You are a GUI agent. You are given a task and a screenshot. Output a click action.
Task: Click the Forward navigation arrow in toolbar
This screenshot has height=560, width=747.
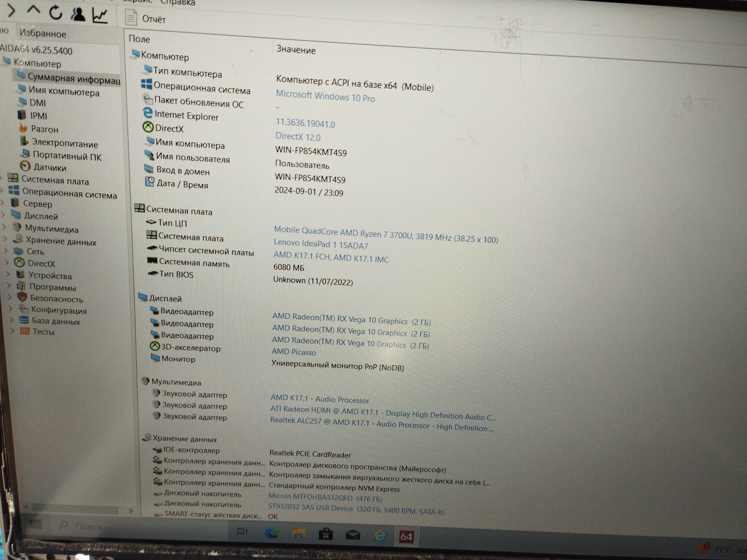tap(11, 10)
